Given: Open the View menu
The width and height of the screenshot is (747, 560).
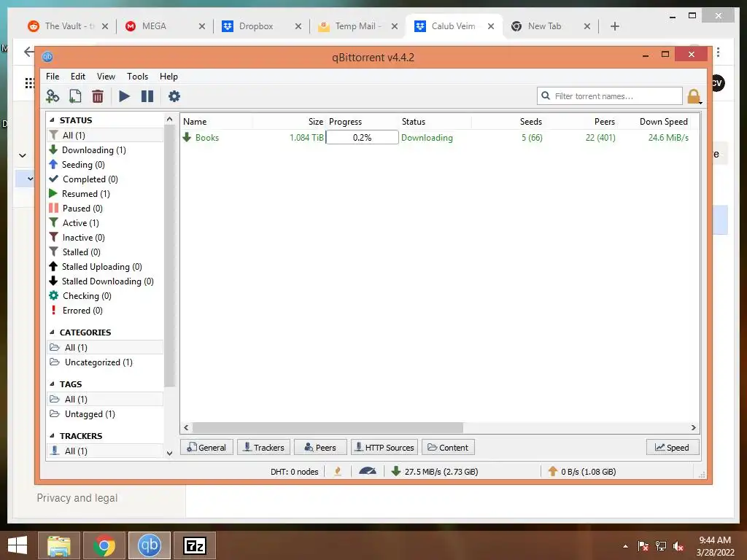Looking at the screenshot, I should [106, 76].
